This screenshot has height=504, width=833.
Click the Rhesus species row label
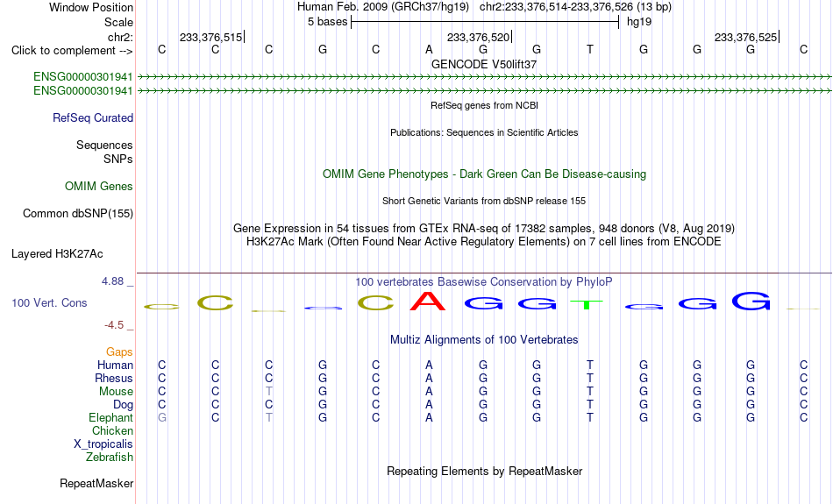click(x=114, y=378)
